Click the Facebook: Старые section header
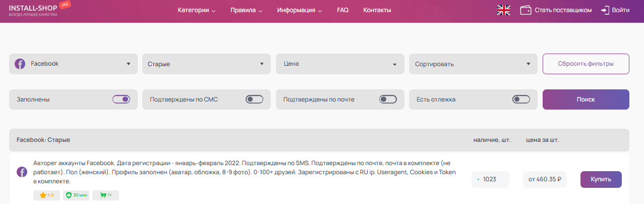 tap(43, 139)
